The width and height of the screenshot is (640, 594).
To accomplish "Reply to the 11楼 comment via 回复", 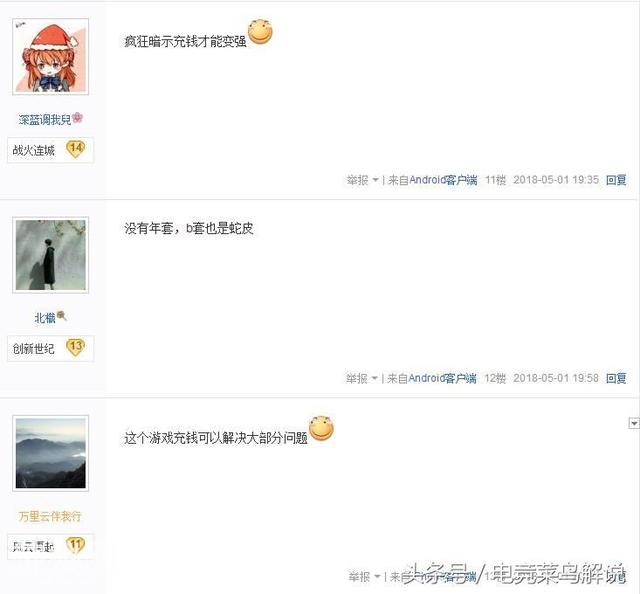I will [616, 180].
